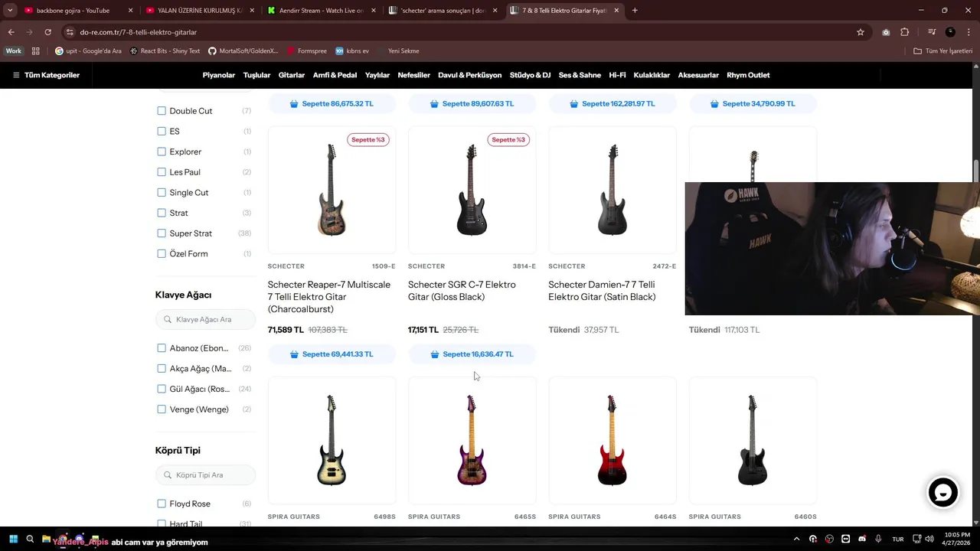Check the Gül Ağacı fretboard filter
This screenshot has width=980, height=551.
click(x=162, y=389)
